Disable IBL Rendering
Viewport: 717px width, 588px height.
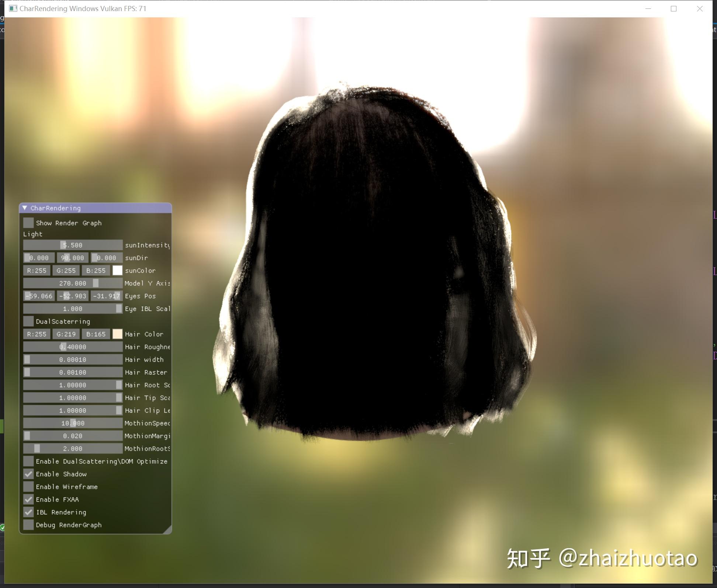(x=28, y=512)
